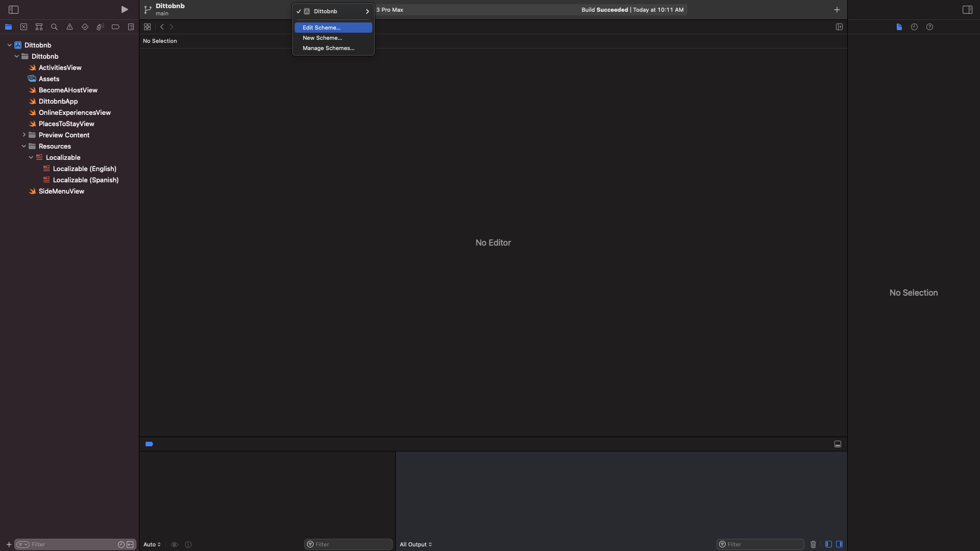Open the Report navigator list icon
The image size is (980, 551).
coord(131,27)
